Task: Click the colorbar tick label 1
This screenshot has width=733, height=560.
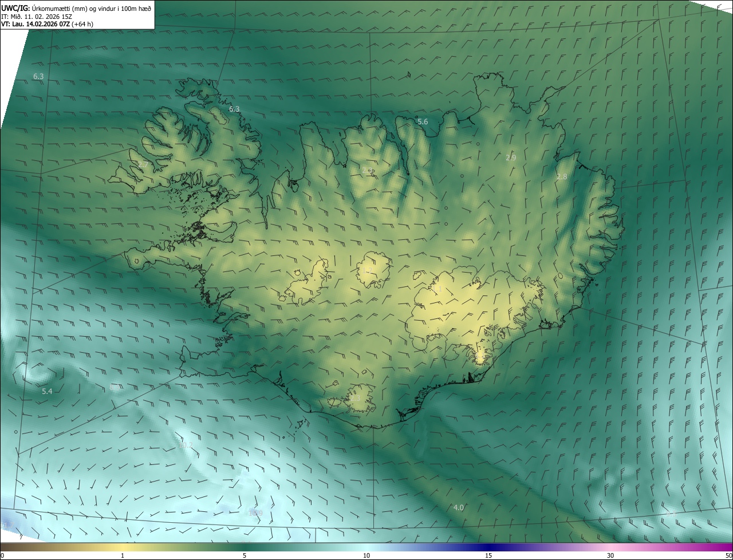Action: tap(123, 555)
